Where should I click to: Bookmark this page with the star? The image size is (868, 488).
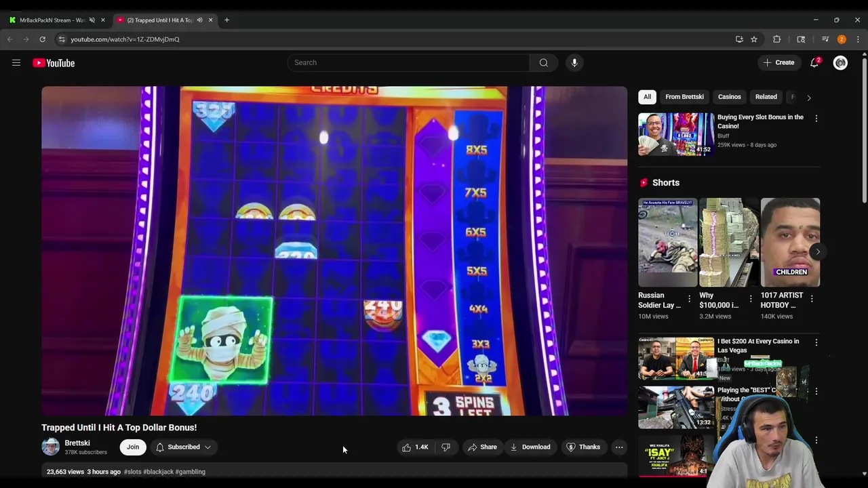click(754, 39)
